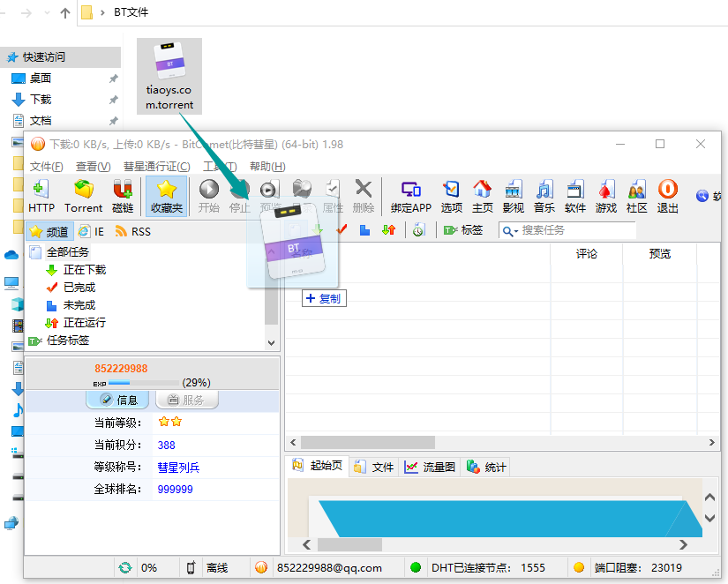The height and width of the screenshot is (584, 728).
Task: Open the Torrent toolbar button
Action: click(x=84, y=197)
